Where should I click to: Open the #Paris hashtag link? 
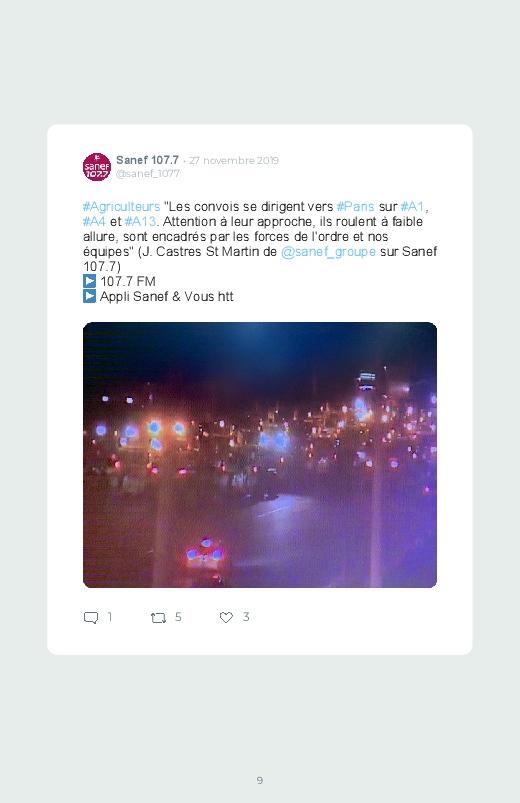(356, 206)
